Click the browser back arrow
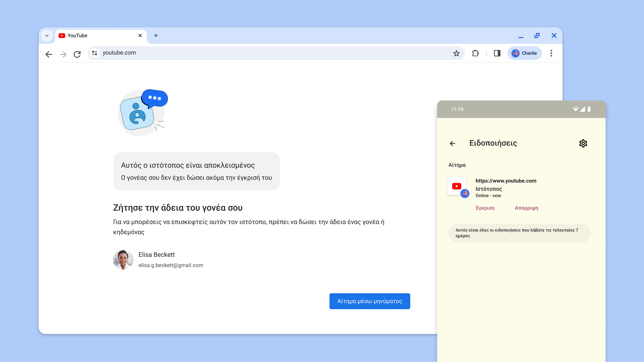 tap(49, 54)
